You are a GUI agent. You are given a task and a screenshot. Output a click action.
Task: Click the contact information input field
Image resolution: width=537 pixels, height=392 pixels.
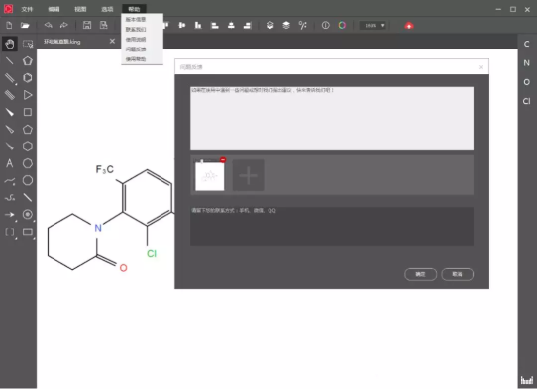(332, 227)
